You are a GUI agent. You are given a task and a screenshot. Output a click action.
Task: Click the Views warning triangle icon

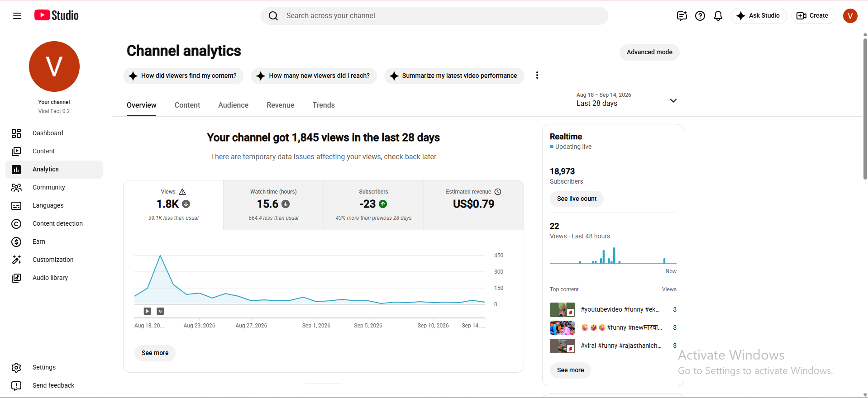(x=182, y=192)
